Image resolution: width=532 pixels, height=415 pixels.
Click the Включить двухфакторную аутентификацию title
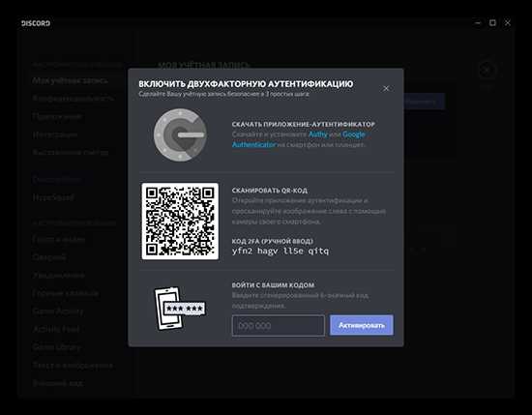point(246,84)
